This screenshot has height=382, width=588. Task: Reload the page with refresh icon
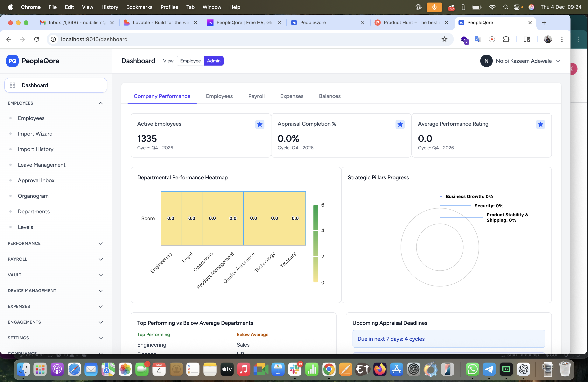coord(37,39)
